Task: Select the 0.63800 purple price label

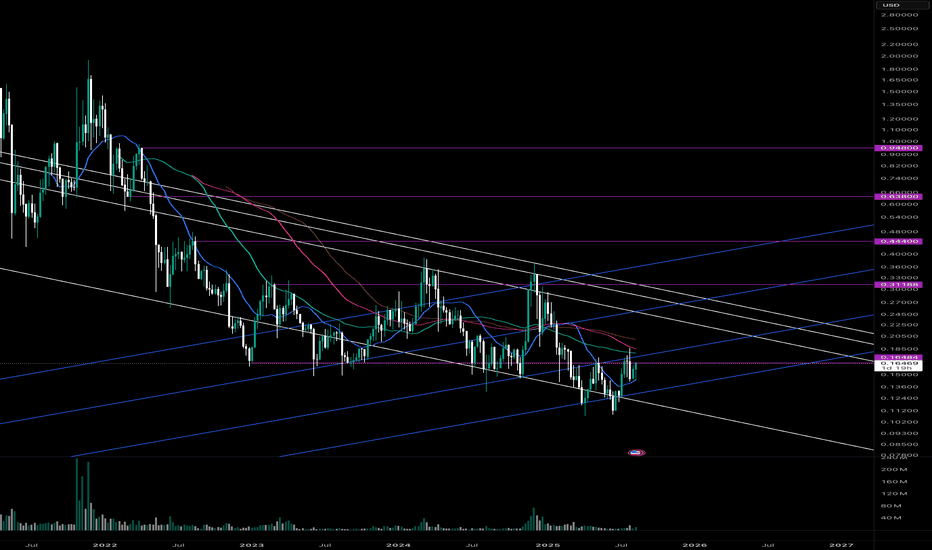Action: pyautogui.click(x=899, y=196)
